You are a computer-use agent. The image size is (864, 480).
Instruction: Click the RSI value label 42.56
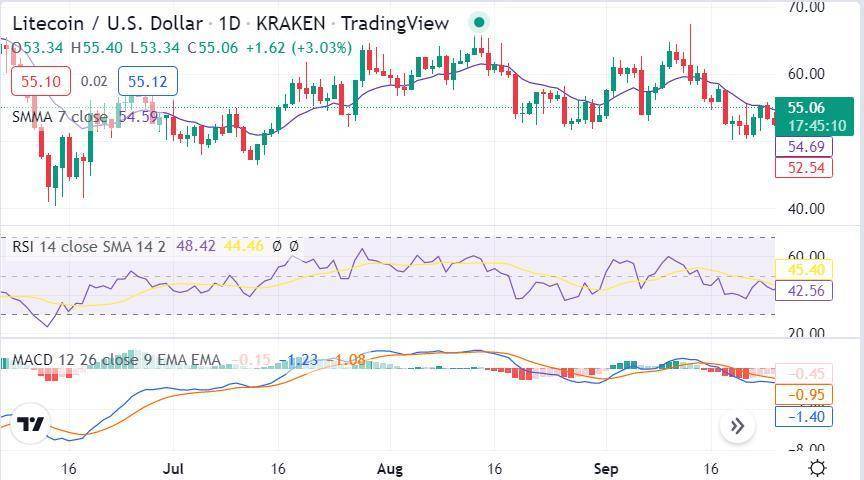804,290
